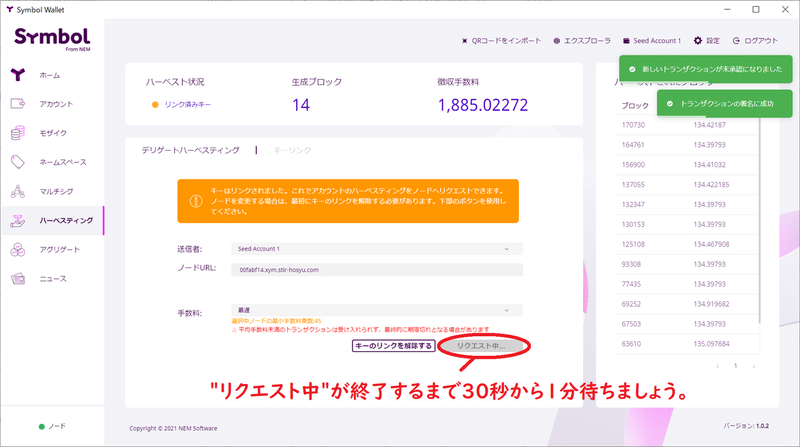The image size is (800, 447).
Task: Open the モザイク coins icon
Action: point(18,133)
